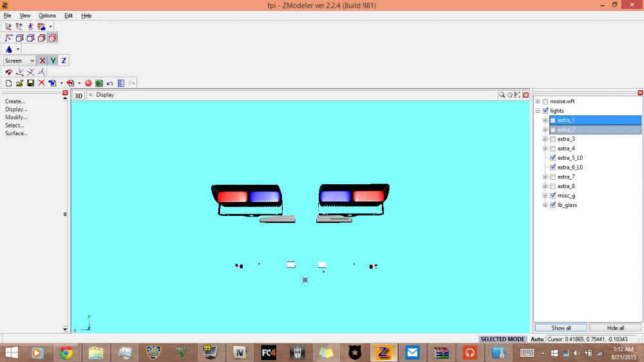Click the Hide all button

(615, 328)
